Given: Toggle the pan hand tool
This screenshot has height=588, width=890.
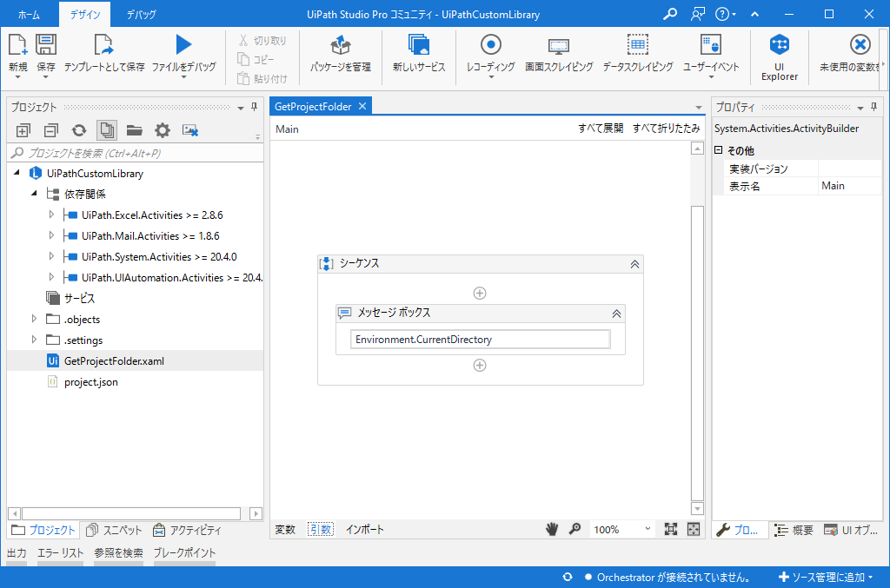Looking at the screenshot, I should point(552,529).
